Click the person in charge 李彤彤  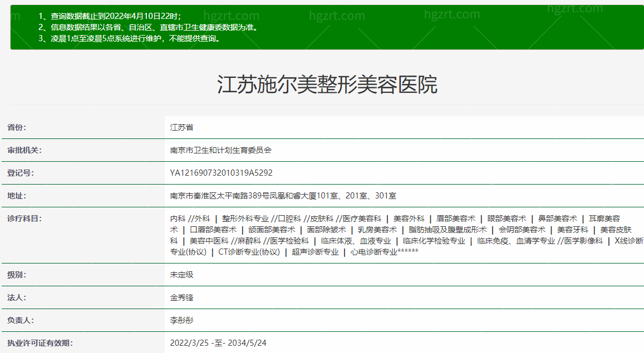[181, 320]
